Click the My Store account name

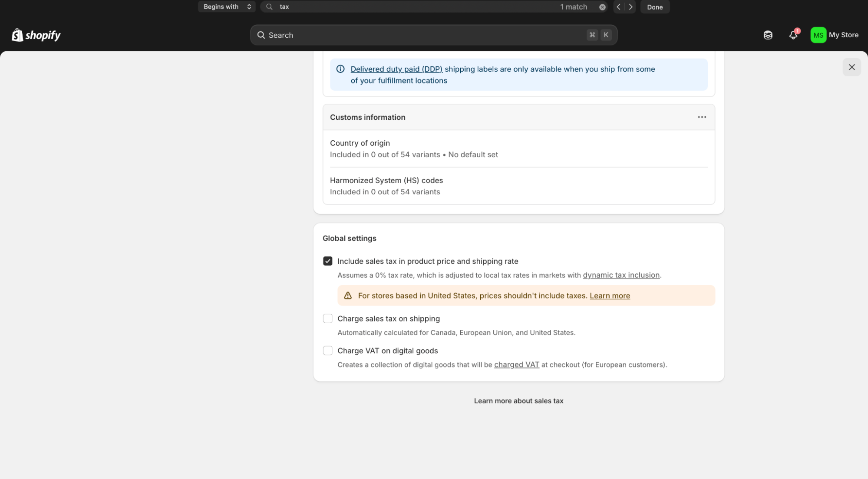coord(843,35)
